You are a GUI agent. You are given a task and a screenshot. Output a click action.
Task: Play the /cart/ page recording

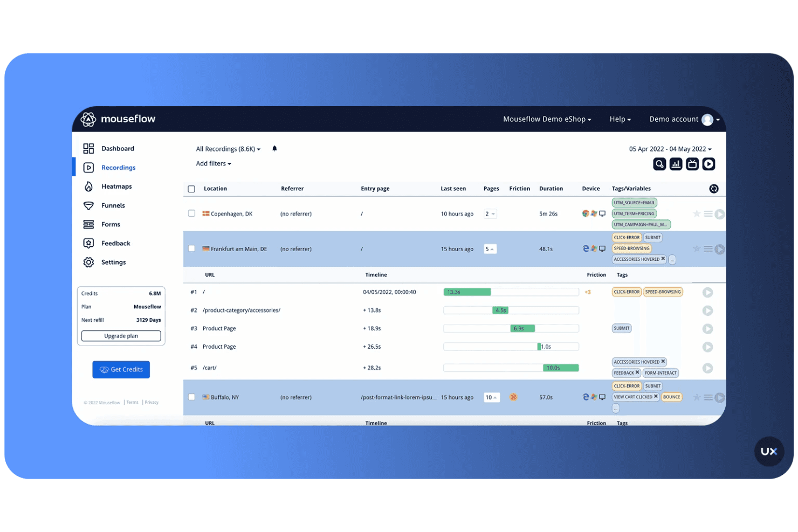tap(708, 368)
